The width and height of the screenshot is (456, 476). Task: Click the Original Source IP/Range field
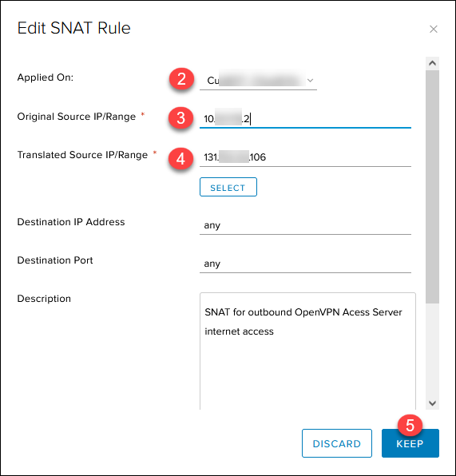305,119
